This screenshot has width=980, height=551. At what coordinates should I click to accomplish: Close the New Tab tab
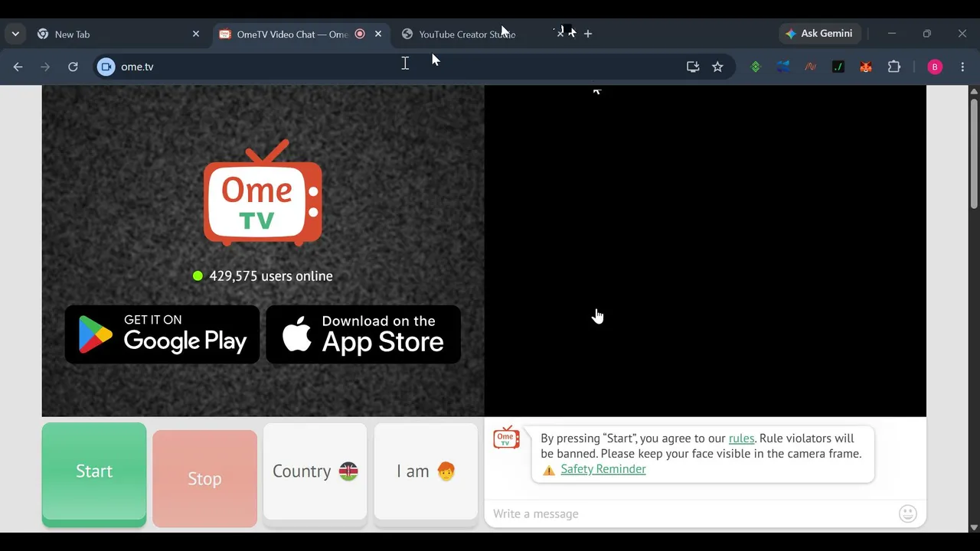tap(196, 34)
